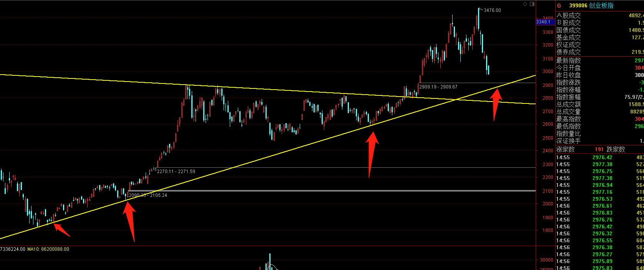This screenshot has height=270, width=644.
Task: Click the MA10: 86200088.00 volume indicator label
Action: point(48,249)
